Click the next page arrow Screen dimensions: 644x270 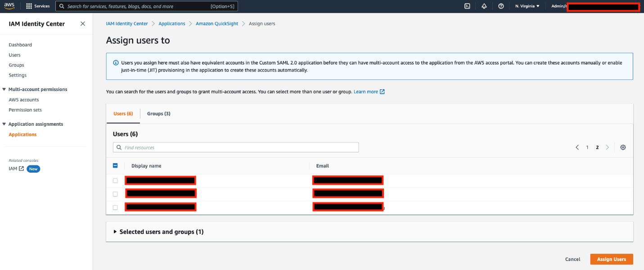(x=608, y=147)
